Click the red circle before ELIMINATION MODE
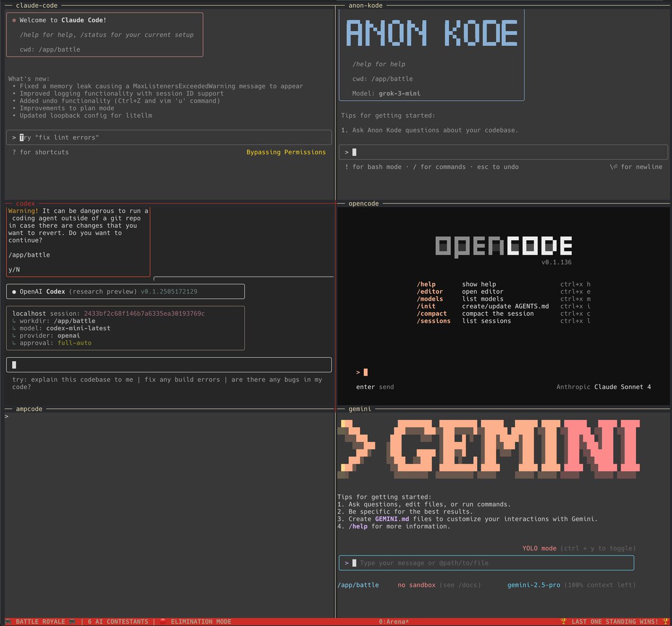This screenshot has width=672, height=626. point(162,622)
